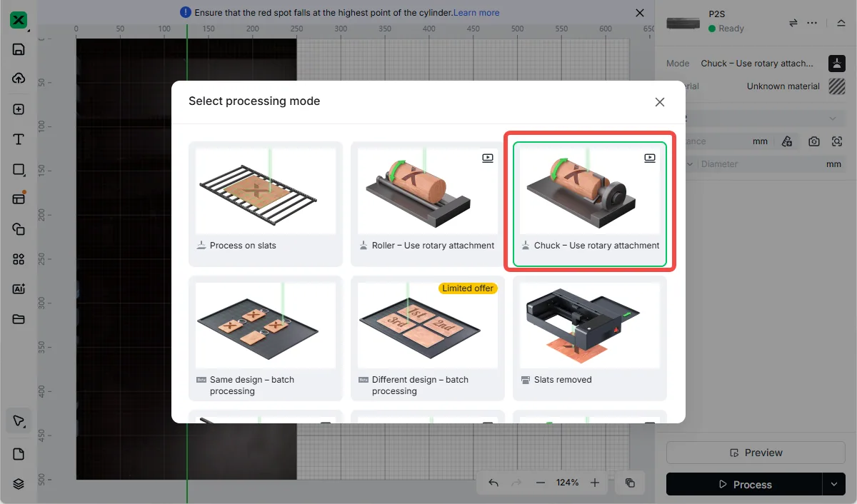Close the Select processing mode dialog
857x504 pixels.
[660, 102]
